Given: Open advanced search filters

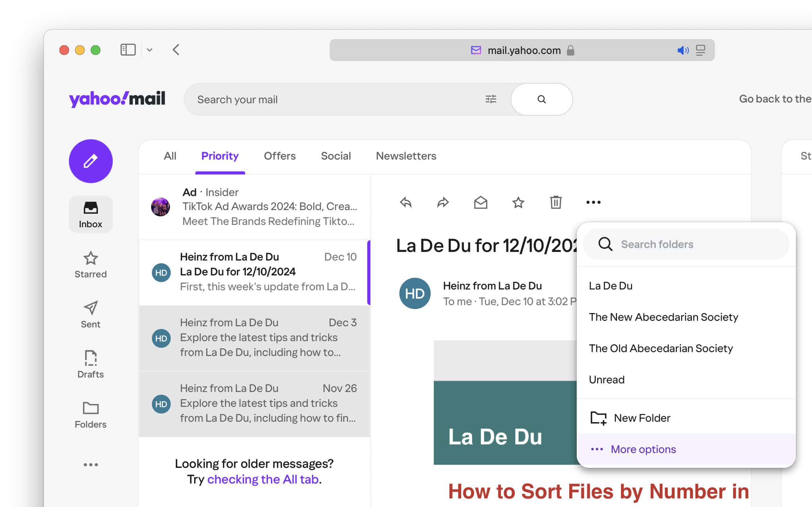Looking at the screenshot, I should point(491,99).
